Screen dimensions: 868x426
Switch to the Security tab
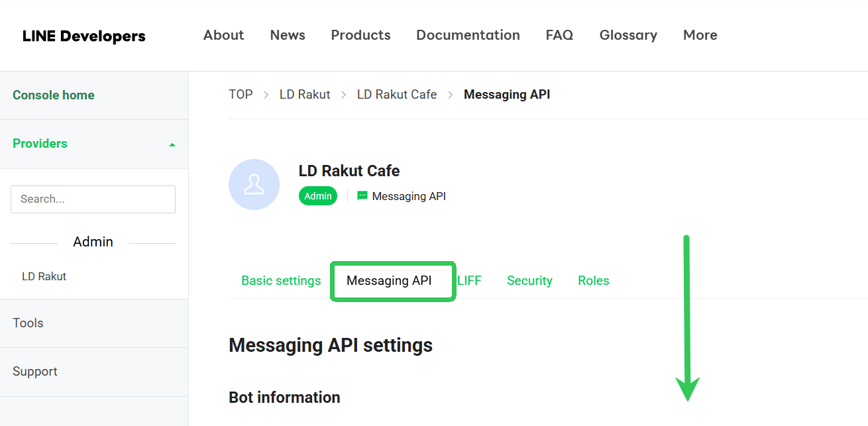pos(529,280)
